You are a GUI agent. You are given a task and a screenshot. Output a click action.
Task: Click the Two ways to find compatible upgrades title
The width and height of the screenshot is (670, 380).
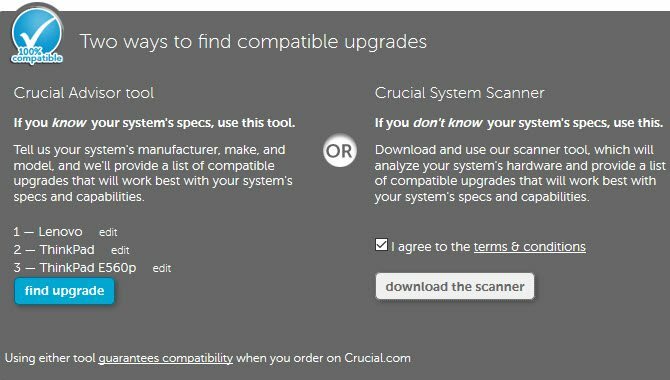pos(253,42)
